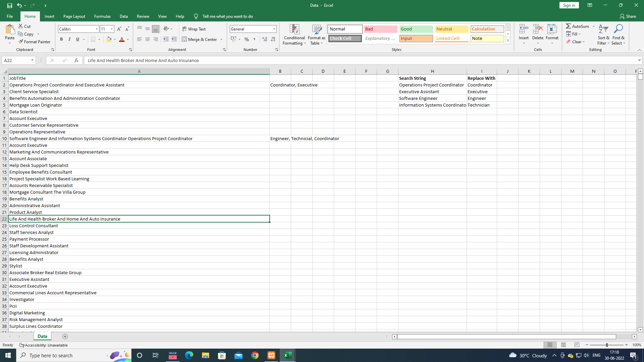
Task: Click the Windows search box in taskbar
Action: [64, 355]
